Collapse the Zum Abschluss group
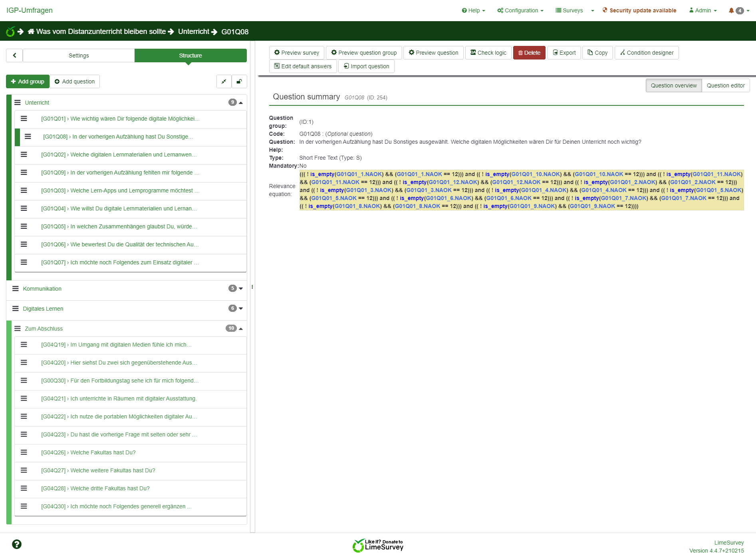The height and width of the screenshot is (557, 756). (x=240, y=329)
